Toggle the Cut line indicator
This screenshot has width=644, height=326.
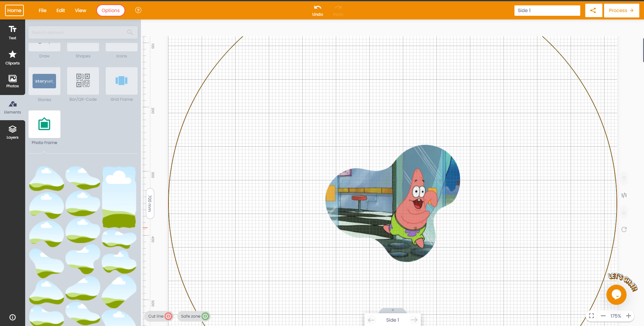point(160,316)
